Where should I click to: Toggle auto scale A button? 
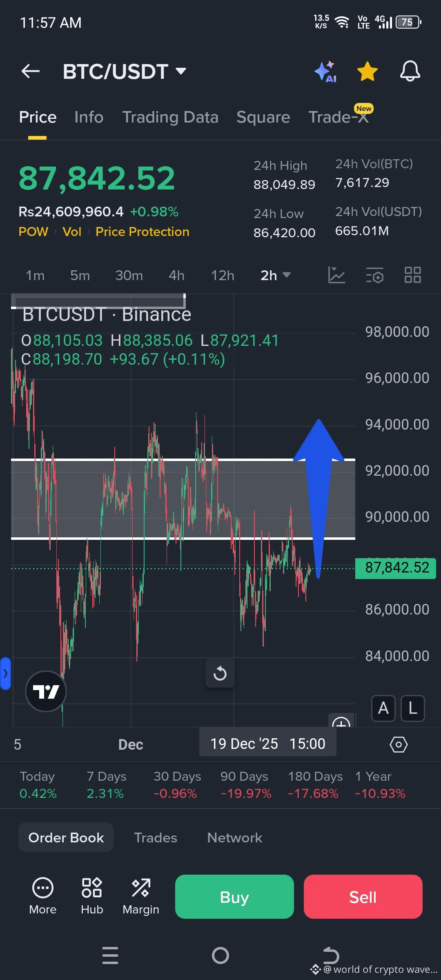(x=383, y=708)
